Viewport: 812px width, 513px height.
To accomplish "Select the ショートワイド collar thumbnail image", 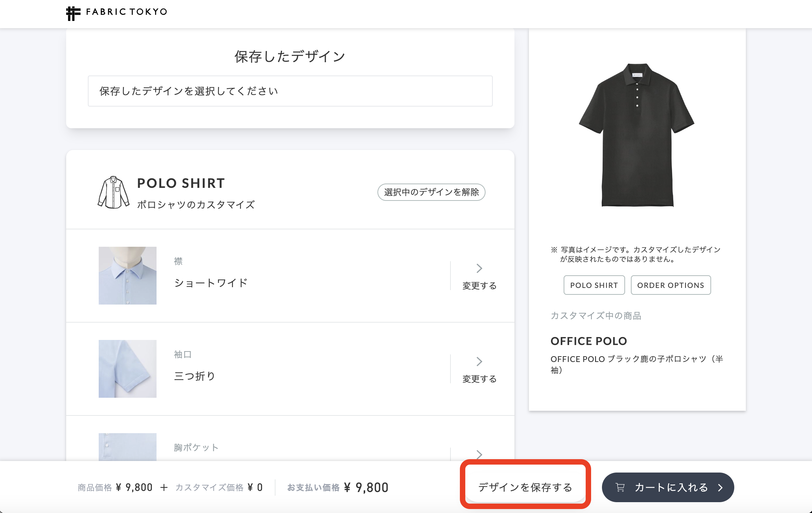I will [127, 276].
